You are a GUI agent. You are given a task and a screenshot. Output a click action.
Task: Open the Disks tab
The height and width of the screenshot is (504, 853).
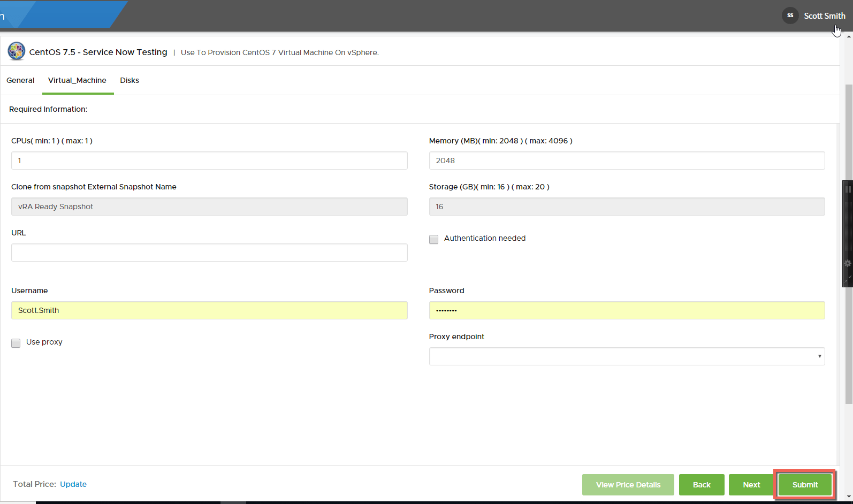130,80
